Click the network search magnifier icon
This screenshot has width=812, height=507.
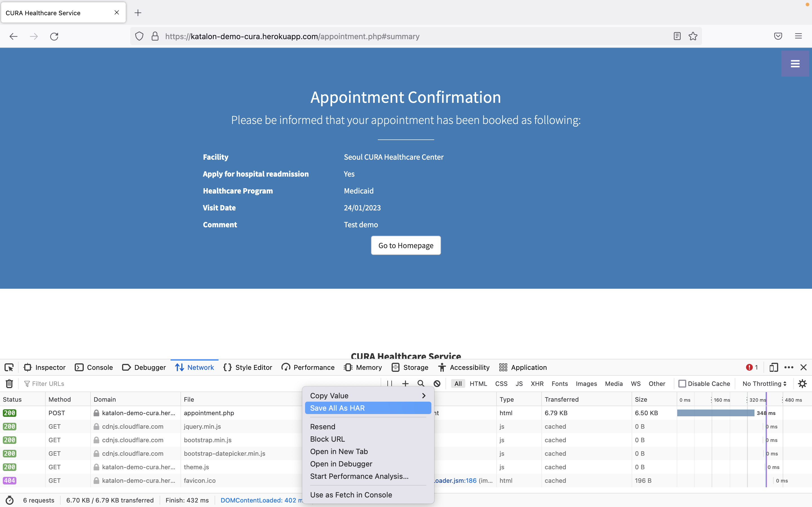tap(421, 384)
